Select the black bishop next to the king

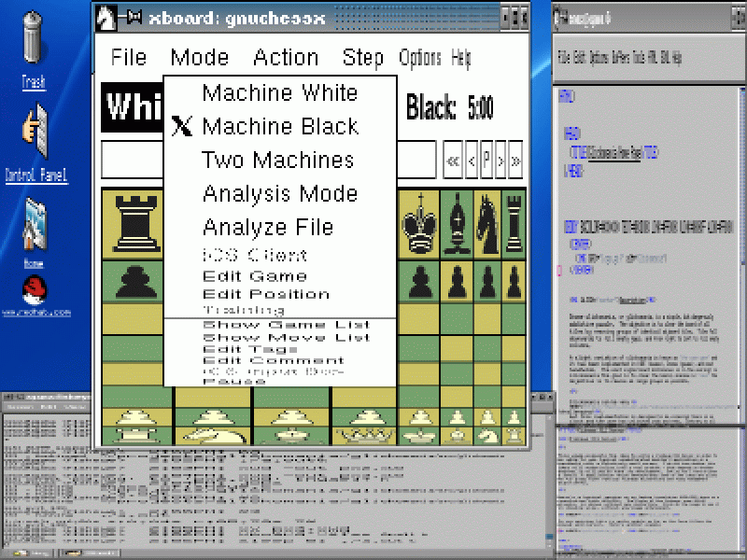(x=457, y=222)
